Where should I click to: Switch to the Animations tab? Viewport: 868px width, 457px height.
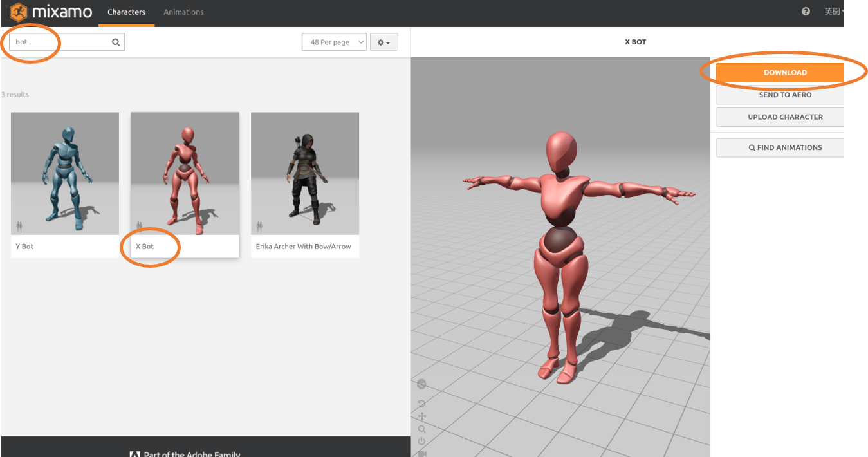pos(183,12)
